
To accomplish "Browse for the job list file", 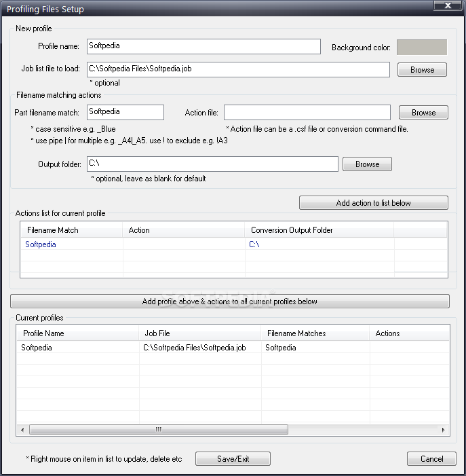I will tap(422, 70).
